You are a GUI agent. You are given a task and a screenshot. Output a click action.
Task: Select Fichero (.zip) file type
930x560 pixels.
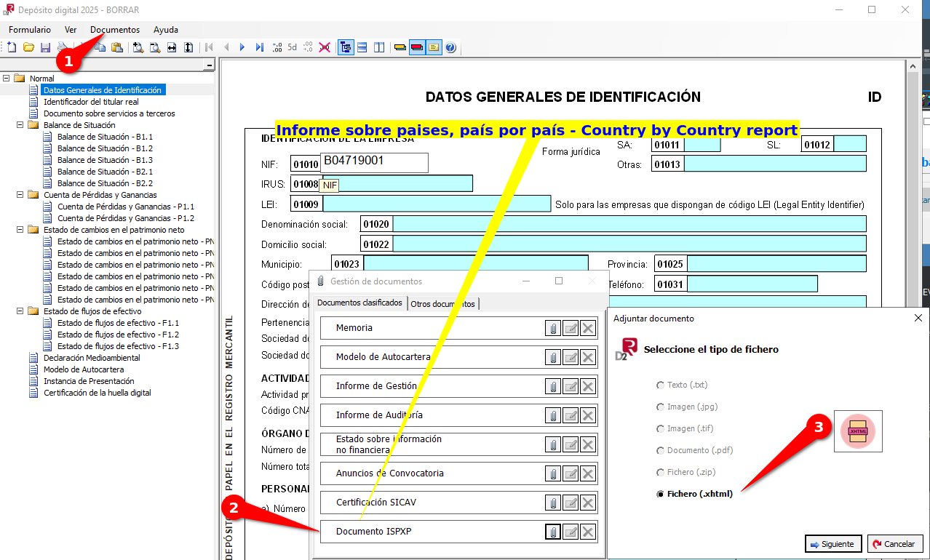(685, 472)
